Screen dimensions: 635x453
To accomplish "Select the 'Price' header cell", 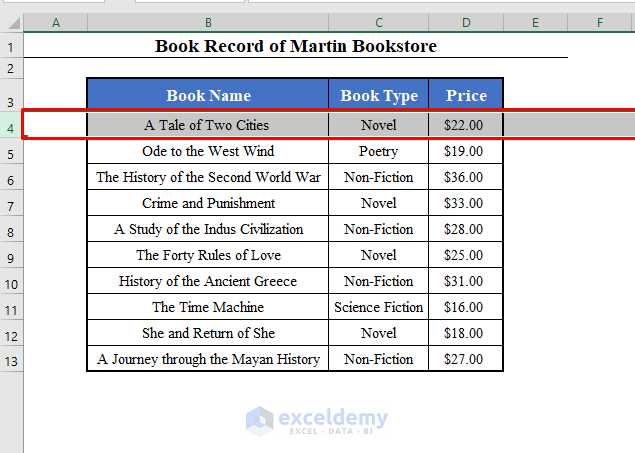I will coord(466,96).
